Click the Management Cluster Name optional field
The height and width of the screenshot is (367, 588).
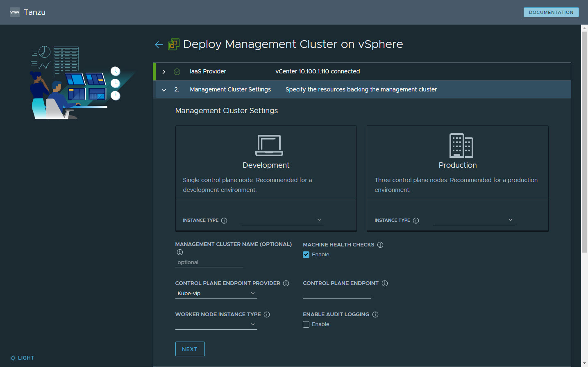pyautogui.click(x=209, y=262)
